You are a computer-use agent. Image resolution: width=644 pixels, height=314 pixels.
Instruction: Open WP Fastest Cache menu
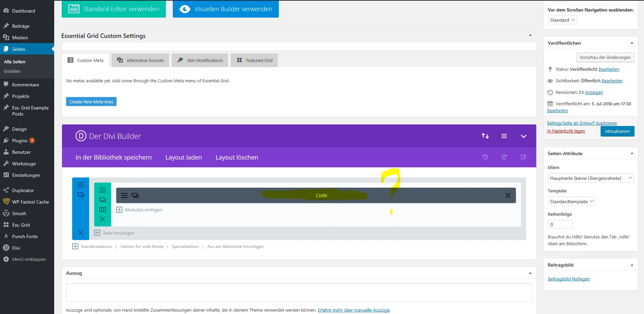coord(27,202)
